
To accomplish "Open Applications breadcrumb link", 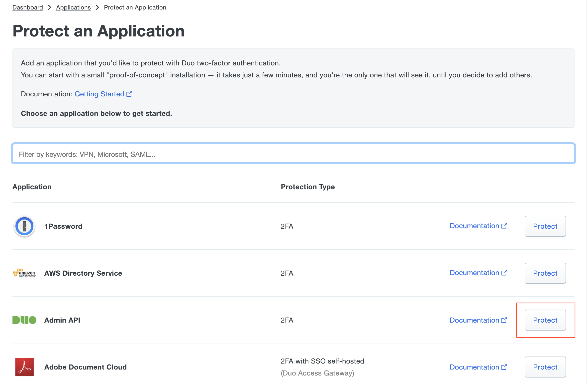I will click(73, 7).
